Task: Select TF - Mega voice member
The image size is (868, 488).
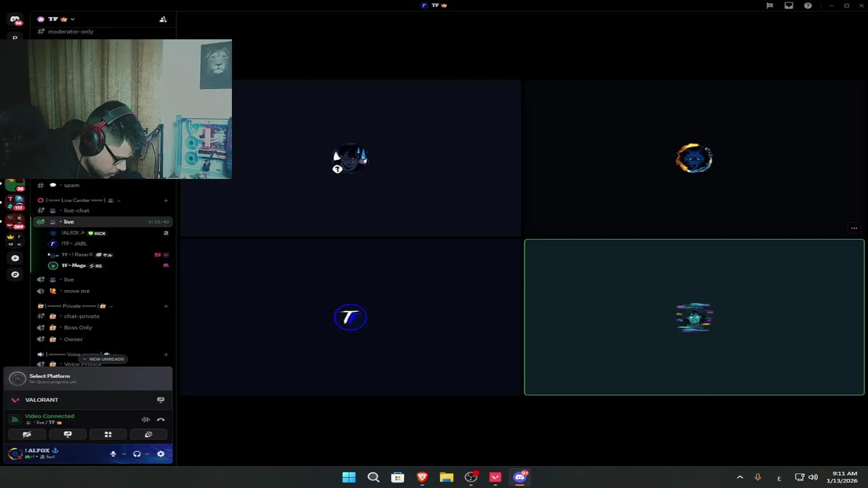Action: [x=108, y=266]
